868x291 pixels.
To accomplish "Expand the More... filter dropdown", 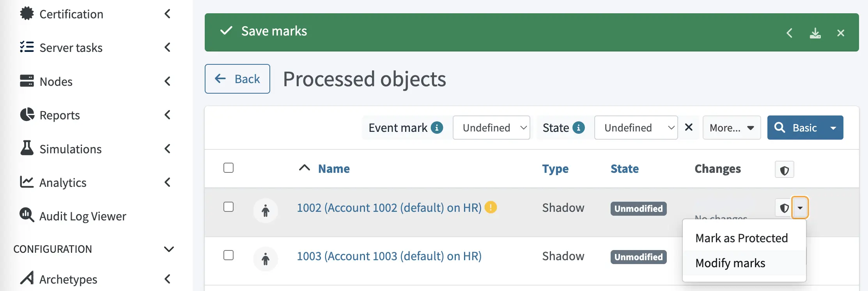I will click(x=732, y=128).
